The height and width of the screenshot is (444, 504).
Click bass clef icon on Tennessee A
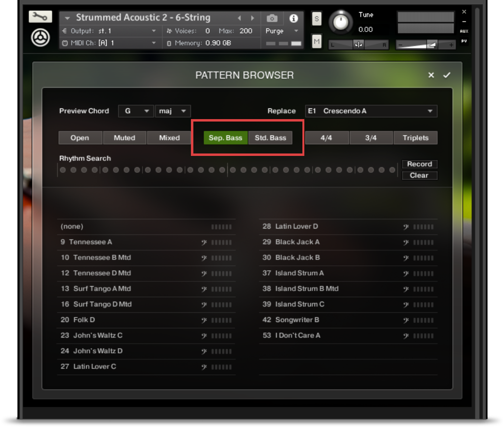coord(204,243)
